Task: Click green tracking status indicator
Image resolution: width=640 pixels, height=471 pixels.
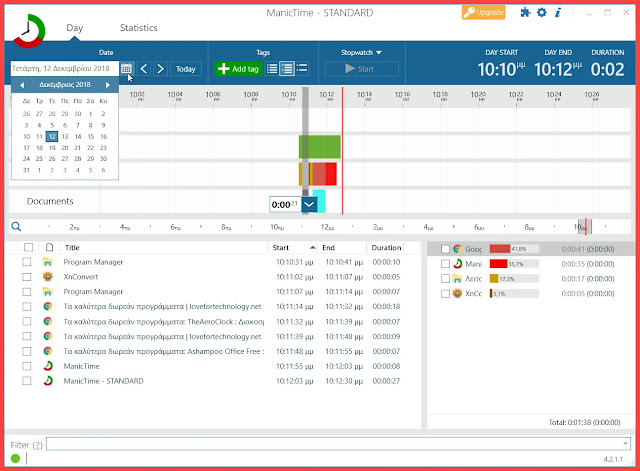Action: click(x=16, y=458)
